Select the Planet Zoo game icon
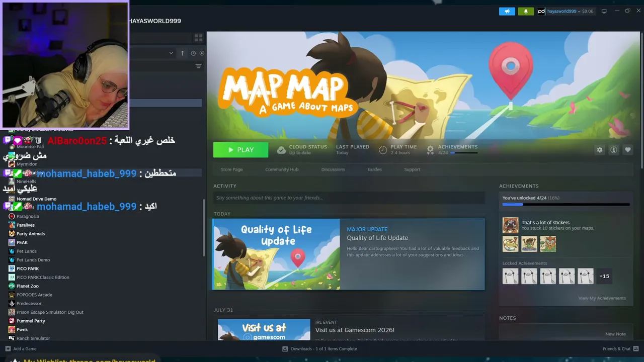Screen dimensions: 644x362 coord(12,286)
